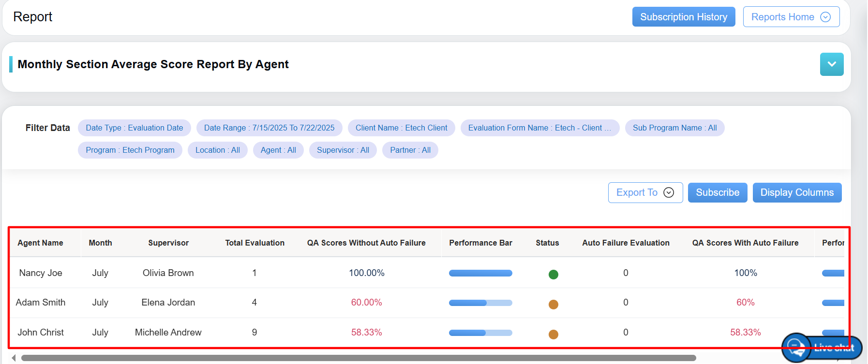Image resolution: width=868 pixels, height=364 pixels.
Task: Open the Export To dropdown
Action: 645,192
